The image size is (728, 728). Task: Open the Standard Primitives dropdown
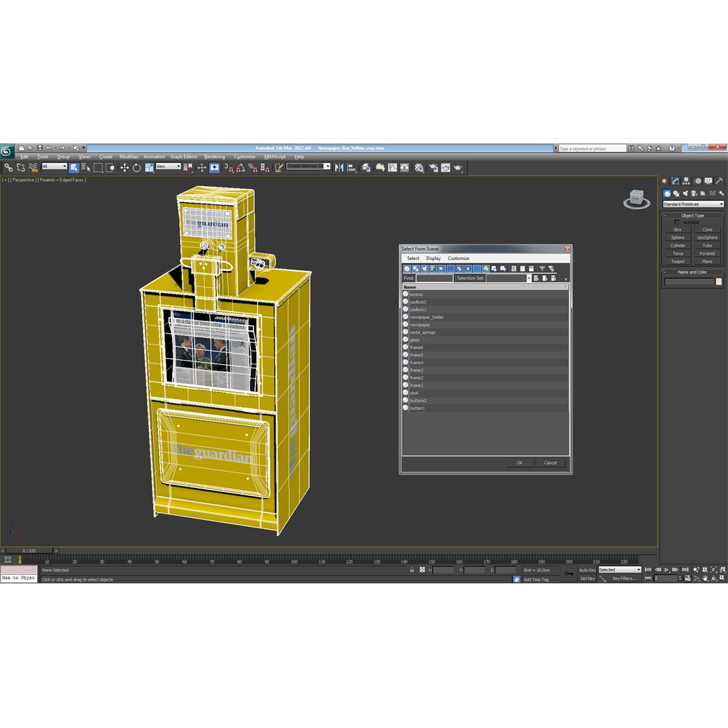pos(693,204)
